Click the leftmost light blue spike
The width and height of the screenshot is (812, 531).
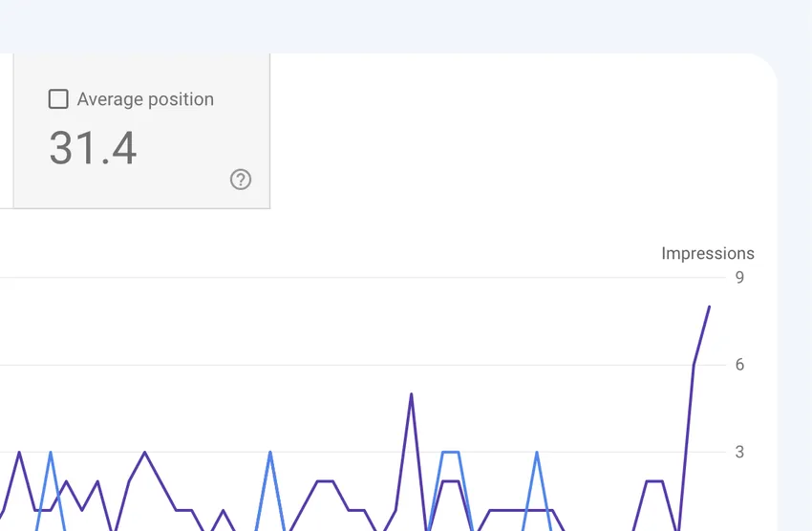(x=51, y=453)
